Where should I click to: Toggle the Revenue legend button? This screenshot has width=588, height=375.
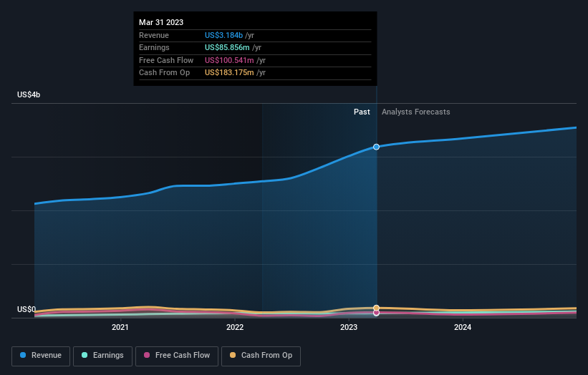(41, 356)
